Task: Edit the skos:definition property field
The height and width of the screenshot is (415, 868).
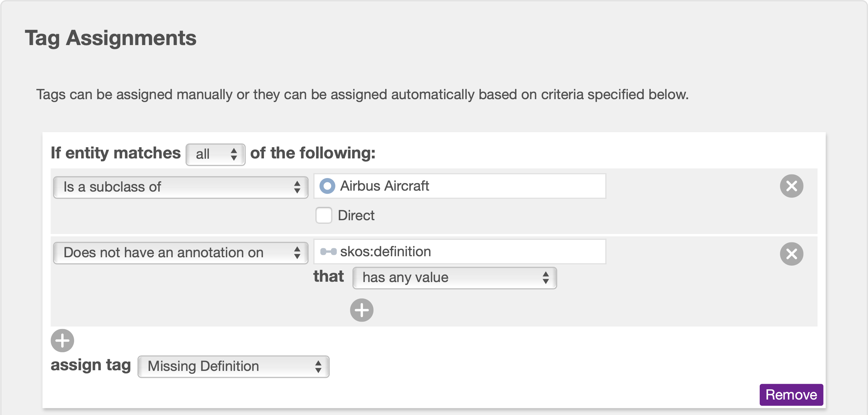Action: click(460, 252)
